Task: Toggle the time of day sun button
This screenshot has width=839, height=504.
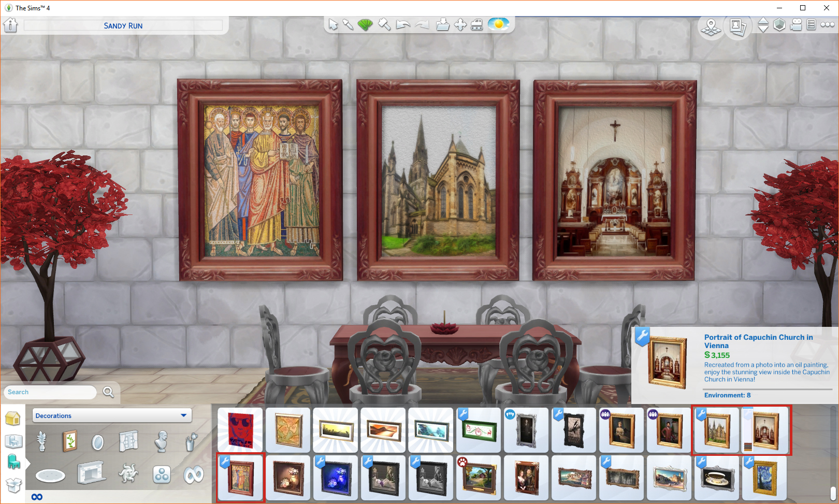Action: [498, 24]
